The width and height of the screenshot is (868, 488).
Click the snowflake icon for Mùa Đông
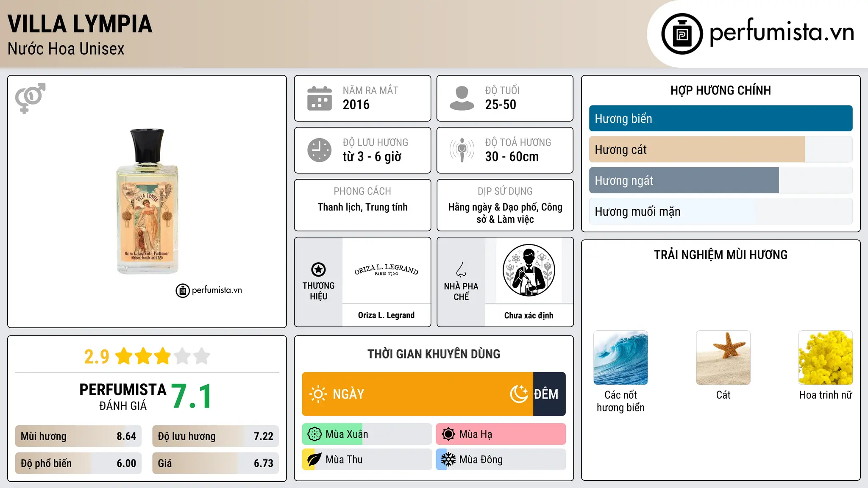coord(448,460)
